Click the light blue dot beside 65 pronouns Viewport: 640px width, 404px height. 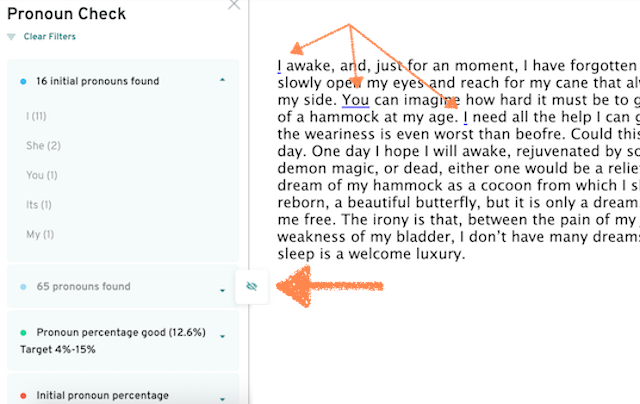(23, 287)
